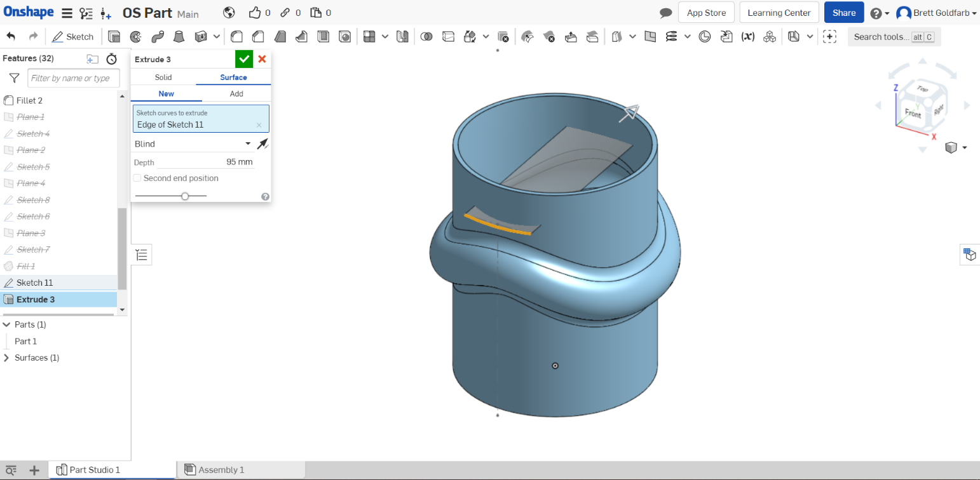Image resolution: width=980 pixels, height=480 pixels.
Task: Select the Shell tool
Action: tap(323, 36)
